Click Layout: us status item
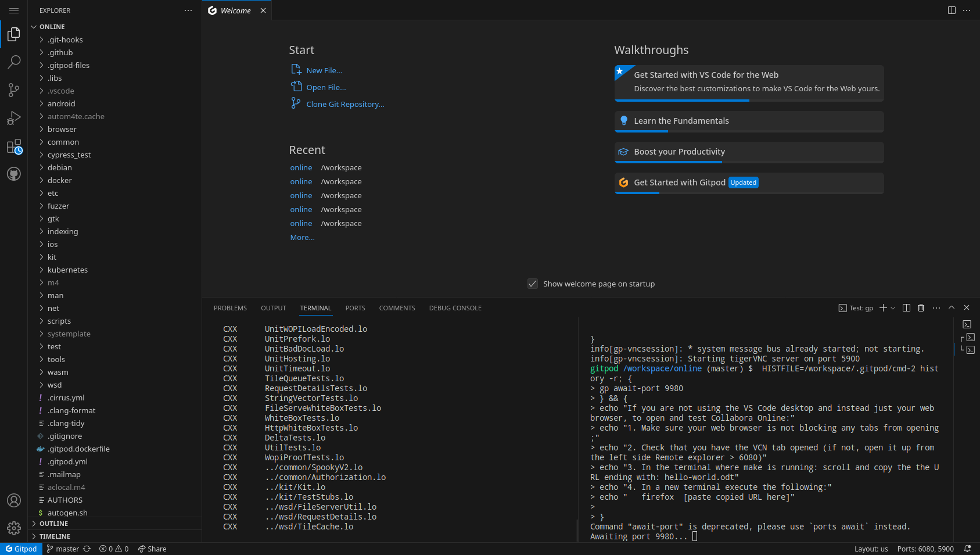The height and width of the screenshot is (555, 980). [871, 549]
